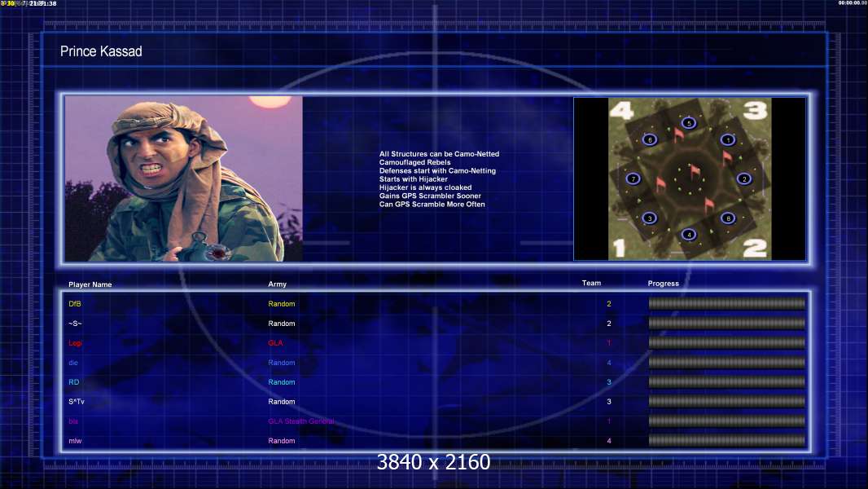Select player name '~S~'
This screenshot has width=868, height=489.
coord(75,324)
